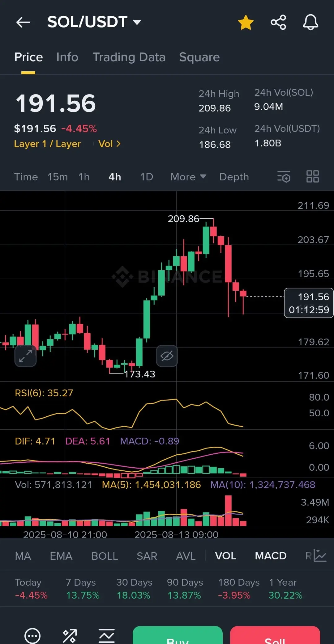Viewport: 334px width, 644px height.
Task: Tap the DIF: 4.71 value
Action: [35, 441]
